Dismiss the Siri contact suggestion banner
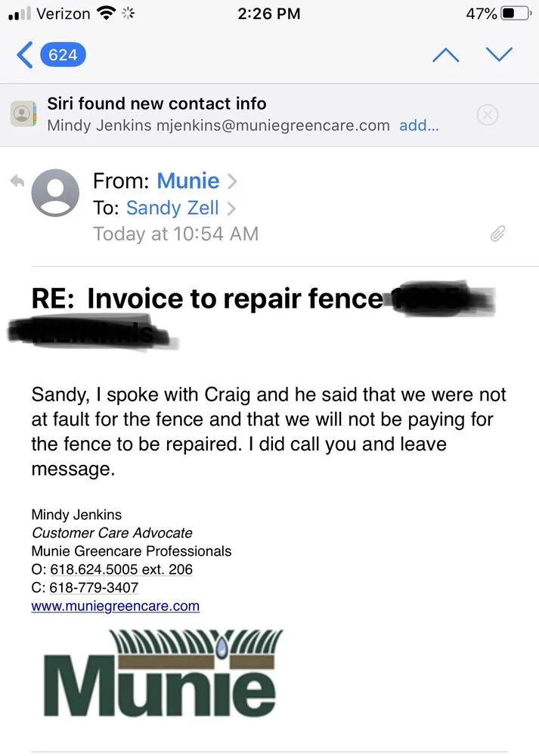The image size is (539, 756). coord(488,114)
